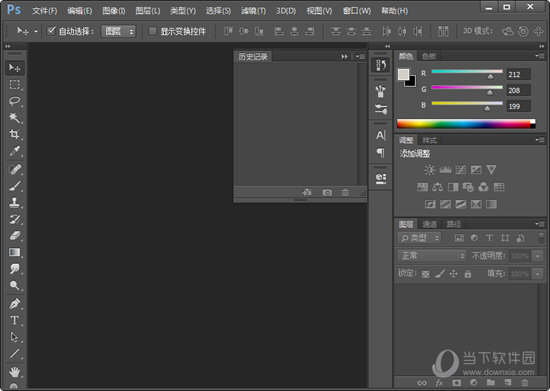550x391 pixels.
Task: Toggle pixel layer filter icon
Action: (459, 238)
